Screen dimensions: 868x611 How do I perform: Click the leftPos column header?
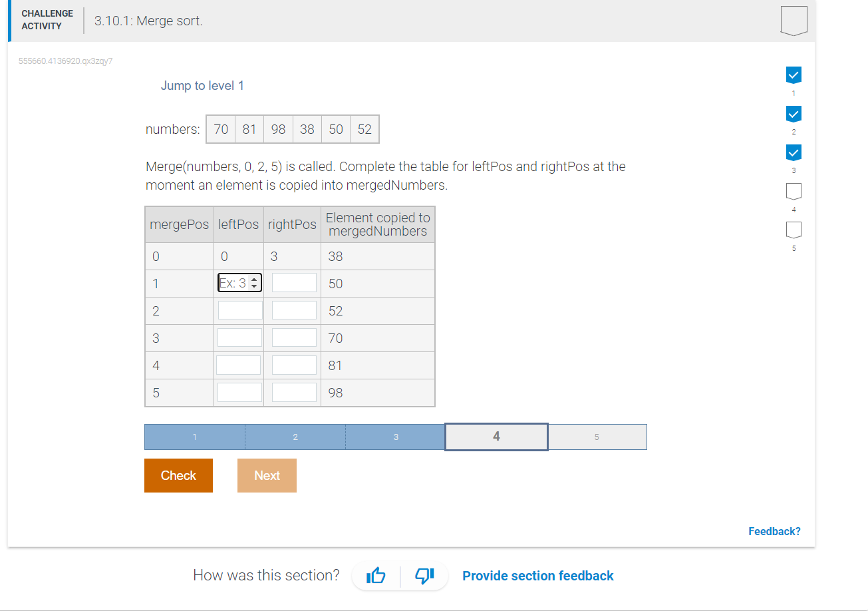[239, 224]
